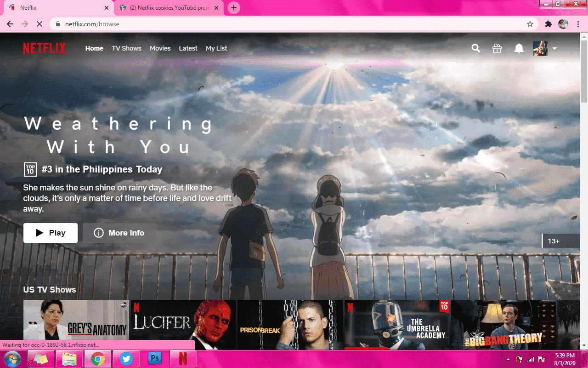Open Prison Break thumbnail
The height and width of the screenshot is (368, 588).
[x=290, y=325]
